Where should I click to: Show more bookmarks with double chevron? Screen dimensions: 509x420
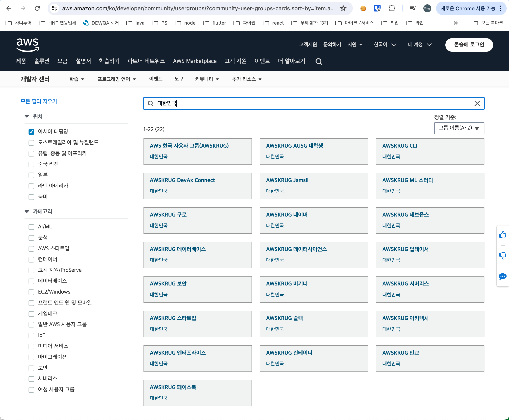456,23
